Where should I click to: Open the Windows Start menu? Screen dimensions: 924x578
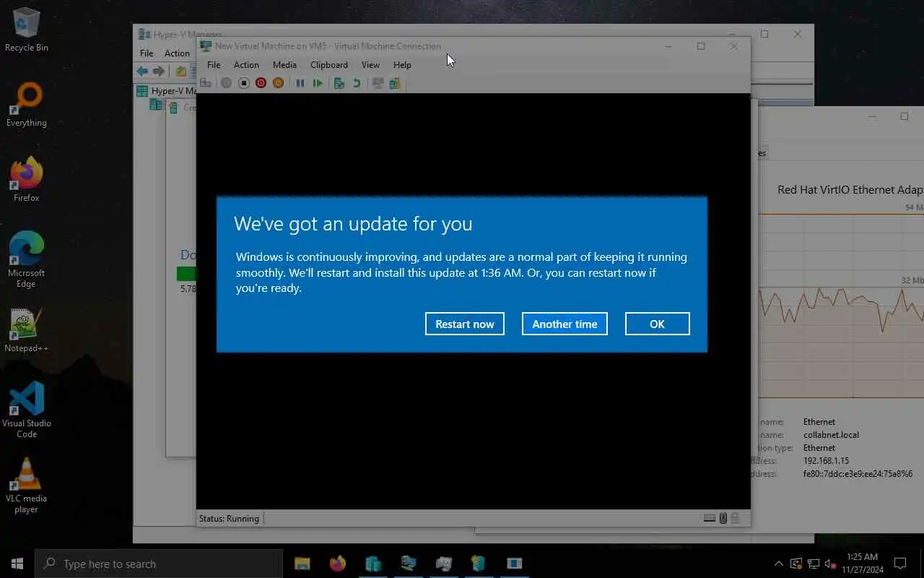click(x=17, y=564)
